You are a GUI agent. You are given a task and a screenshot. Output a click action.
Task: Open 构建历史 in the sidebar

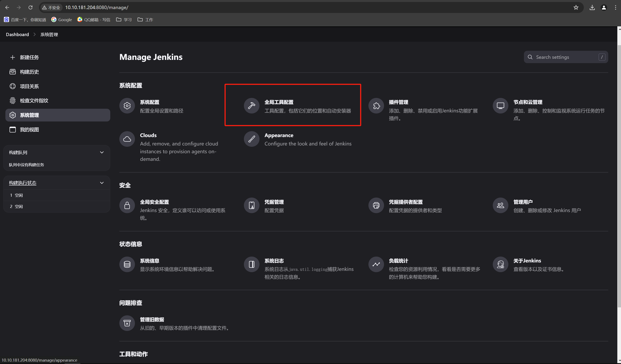tap(58, 72)
